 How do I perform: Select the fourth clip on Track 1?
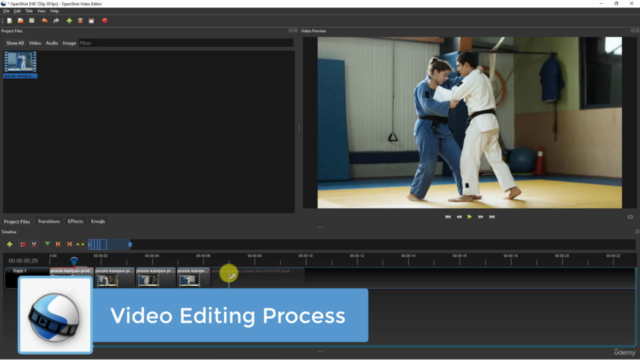click(193, 277)
